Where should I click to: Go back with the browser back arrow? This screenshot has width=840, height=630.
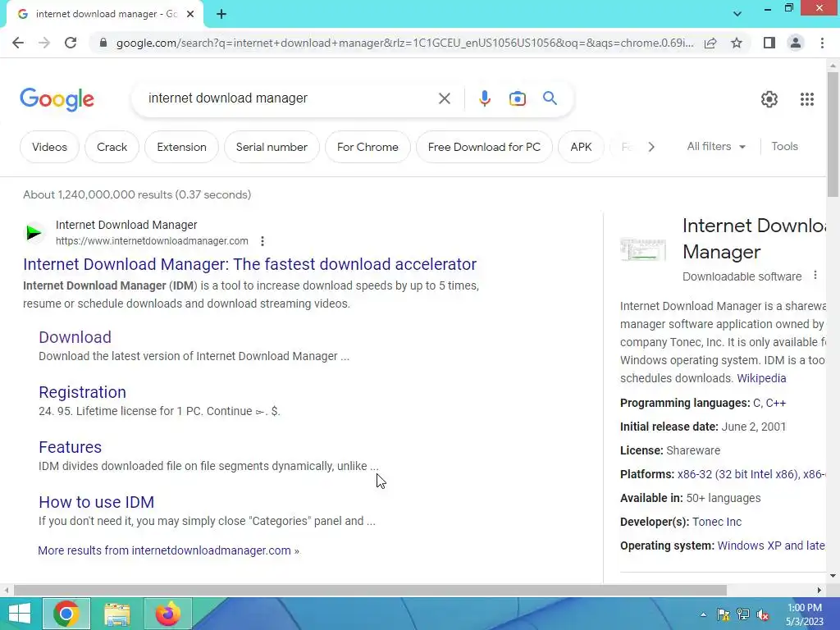click(18, 43)
